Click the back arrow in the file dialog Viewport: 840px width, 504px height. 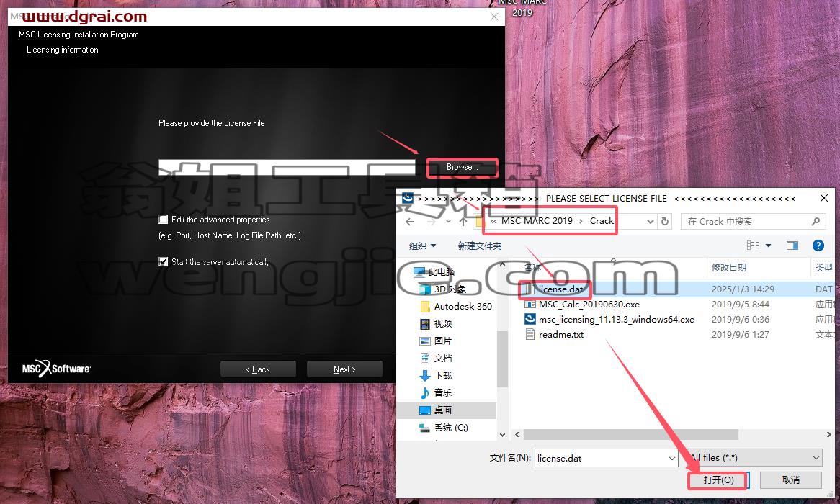411,221
